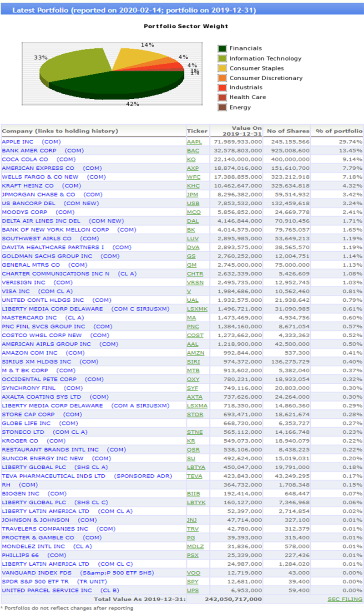Open GLOBE LIFE INC company link
This screenshot has height=614, width=364.
pyautogui.click(x=40, y=423)
